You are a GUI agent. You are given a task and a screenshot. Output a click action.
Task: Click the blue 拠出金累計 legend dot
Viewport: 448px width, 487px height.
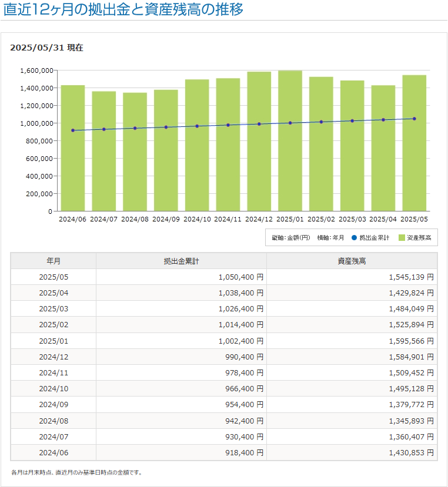(354, 237)
